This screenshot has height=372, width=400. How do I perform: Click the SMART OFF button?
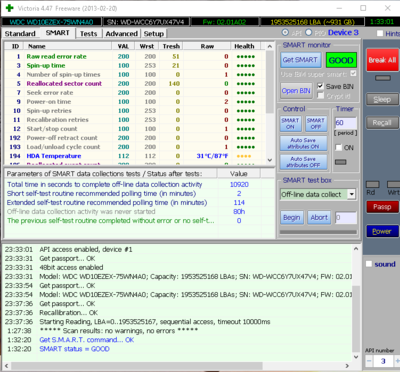pyautogui.click(x=316, y=123)
